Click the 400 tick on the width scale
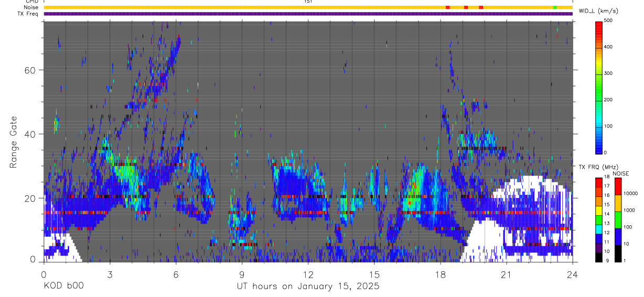The height and width of the screenshot is (297, 644). (608, 47)
